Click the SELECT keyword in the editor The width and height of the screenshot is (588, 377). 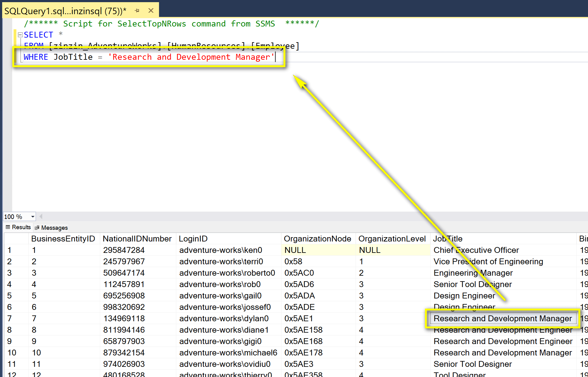(39, 35)
